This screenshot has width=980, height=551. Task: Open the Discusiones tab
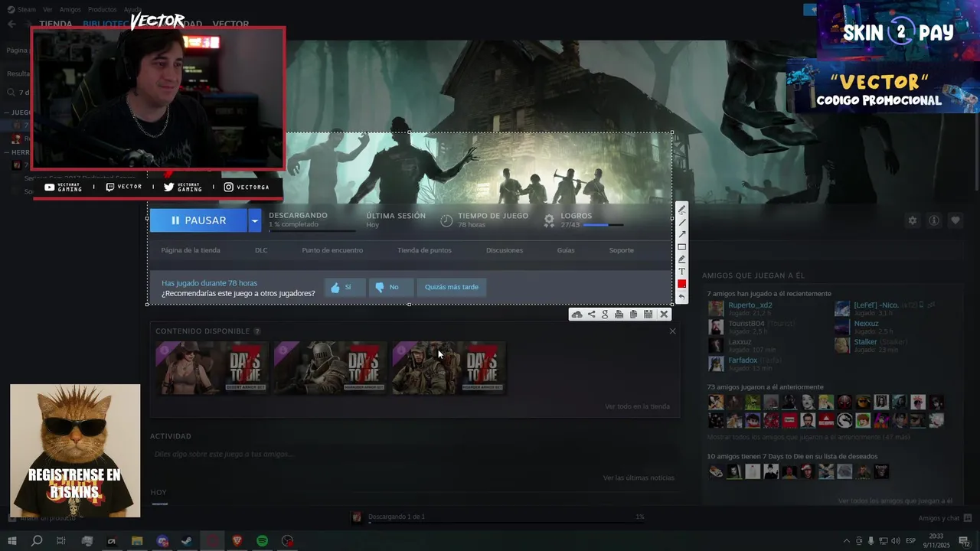(505, 250)
